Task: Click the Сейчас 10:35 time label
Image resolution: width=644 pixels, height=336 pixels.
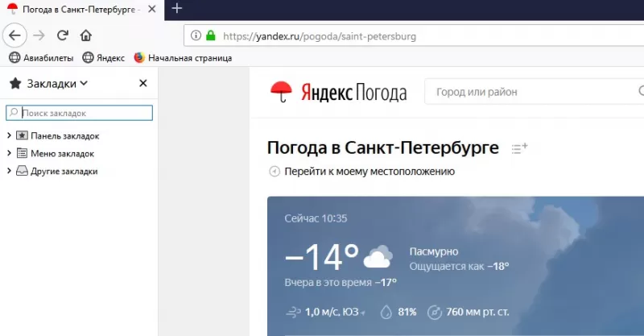Action: (x=316, y=218)
